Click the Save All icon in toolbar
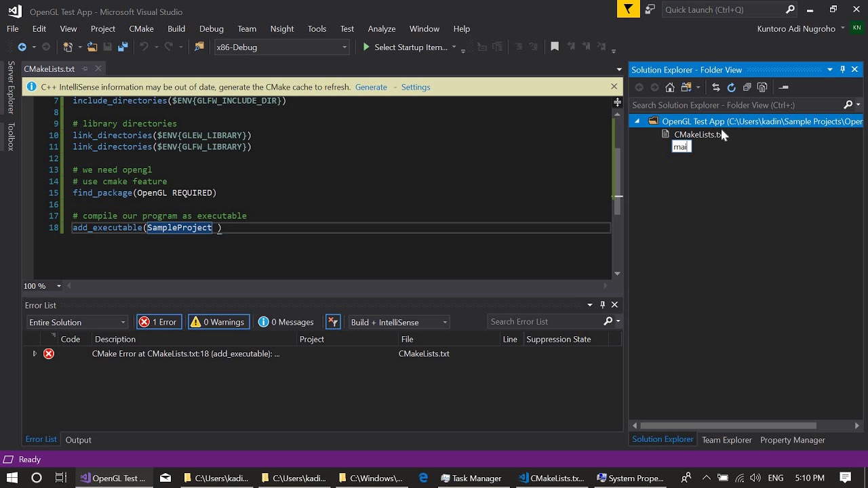Screen dimensions: 868x488 123,47
